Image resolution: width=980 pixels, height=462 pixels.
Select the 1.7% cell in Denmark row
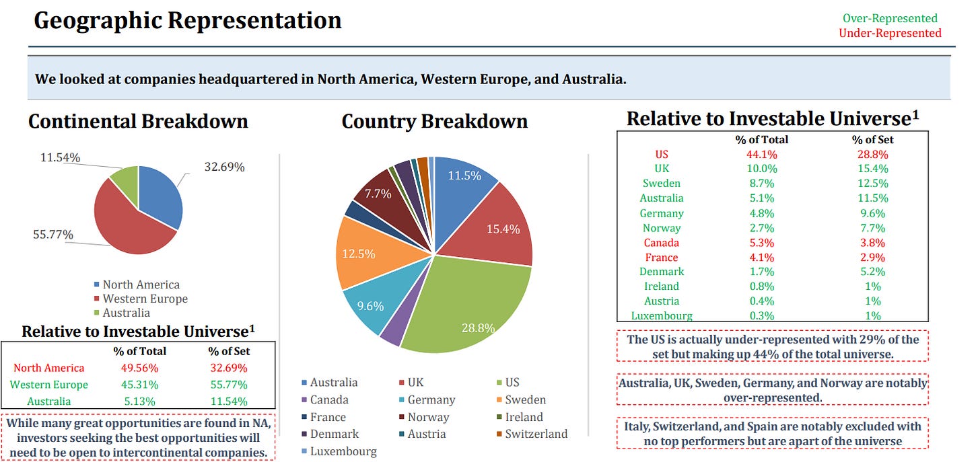point(761,272)
